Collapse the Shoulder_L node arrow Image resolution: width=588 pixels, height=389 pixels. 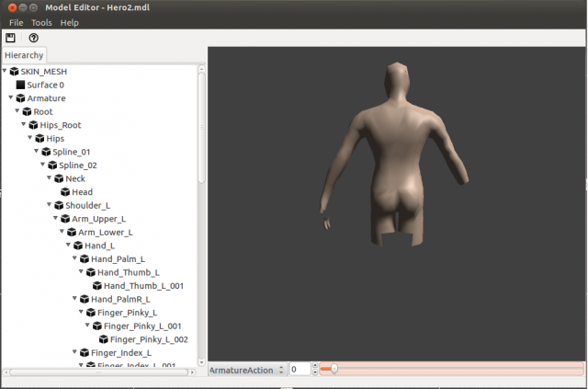(x=49, y=205)
